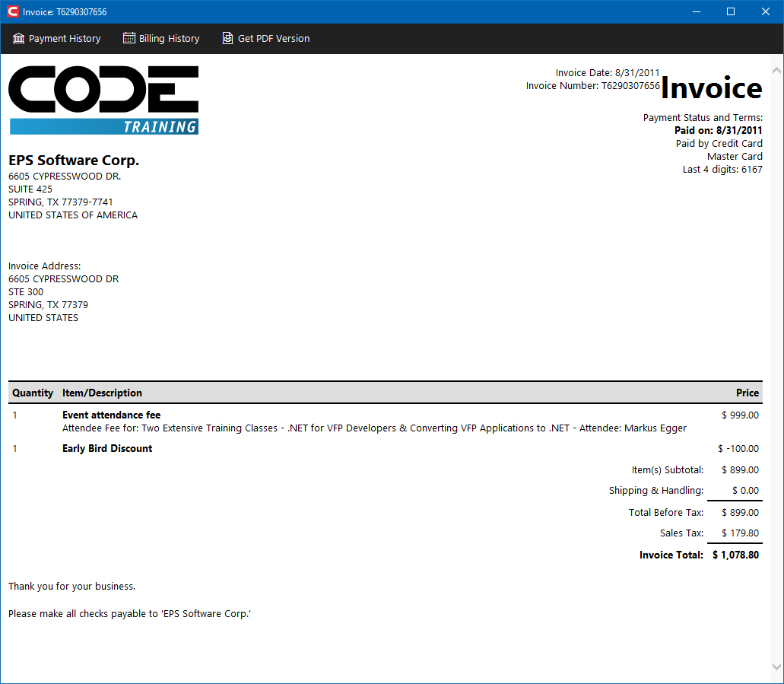The height and width of the screenshot is (684, 784).
Task: Click Early Bird Discount item
Action: pos(107,448)
